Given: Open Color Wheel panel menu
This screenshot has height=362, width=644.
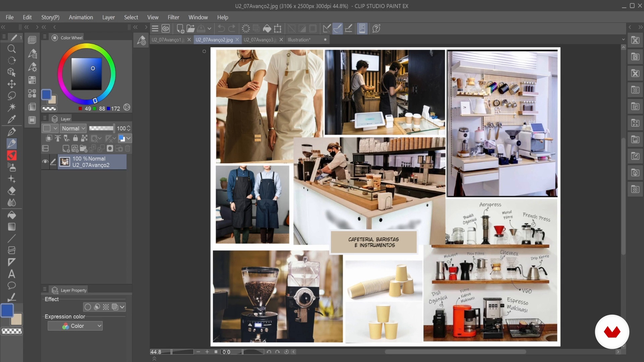Looking at the screenshot, I should coord(45,37).
